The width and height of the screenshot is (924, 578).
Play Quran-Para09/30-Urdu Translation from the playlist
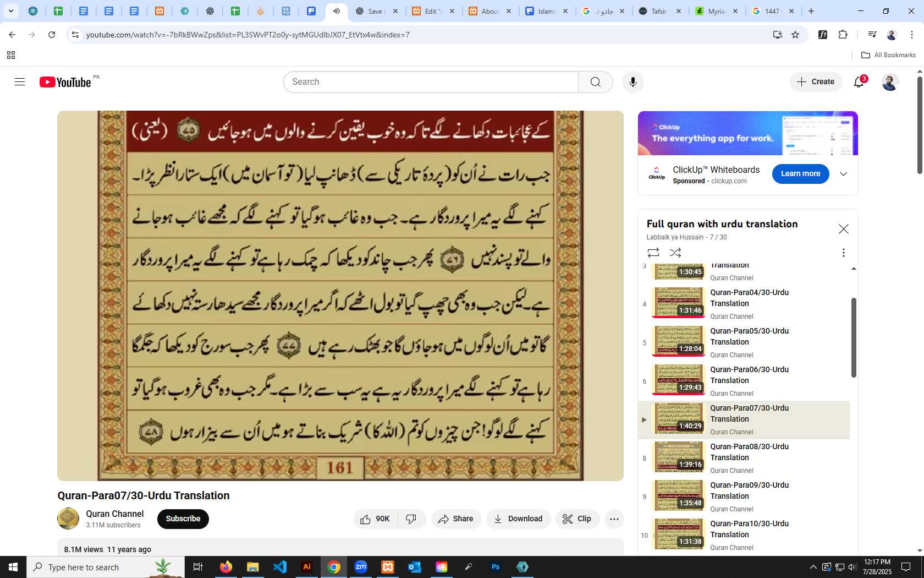click(x=744, y=496)
